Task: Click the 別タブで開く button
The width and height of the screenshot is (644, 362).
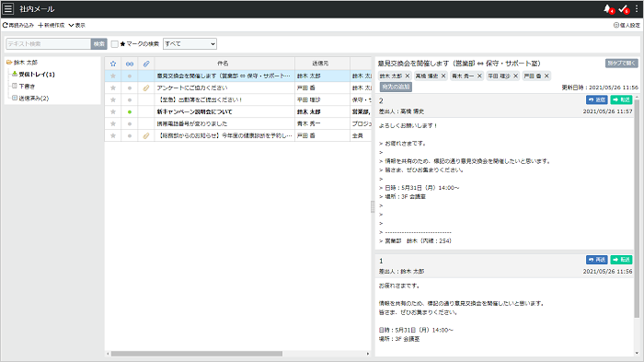Action: coord(621,63)
